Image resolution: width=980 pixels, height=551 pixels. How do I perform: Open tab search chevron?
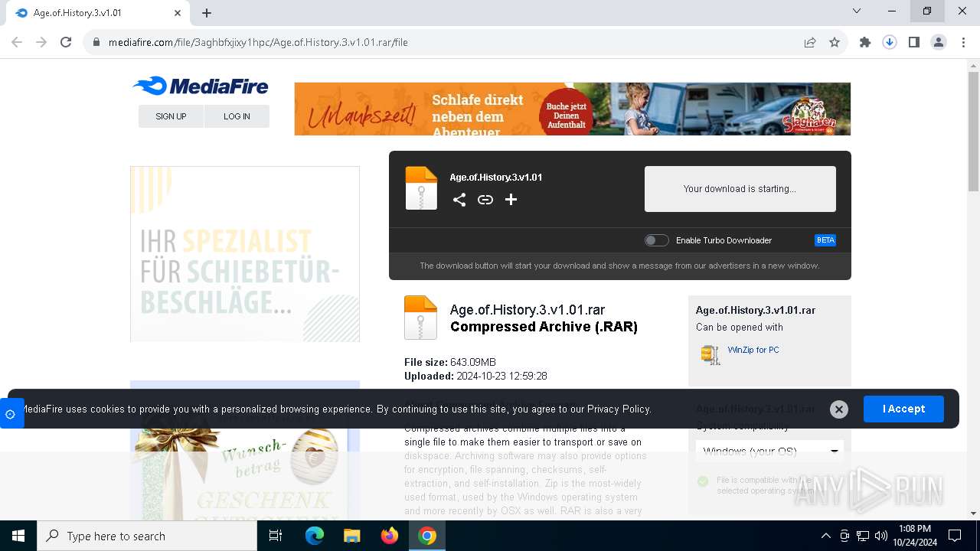(x=857, y=11)
